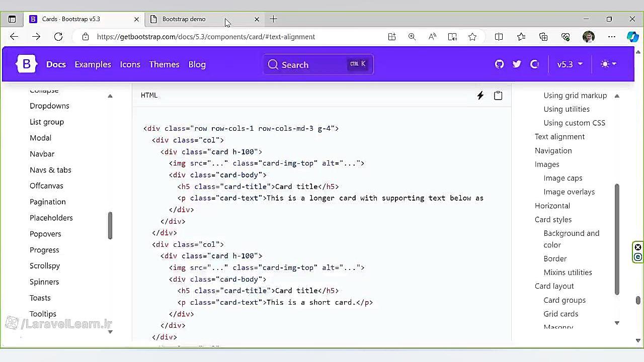
Task: Go to Modal in the sidebar
Action: 40,138
